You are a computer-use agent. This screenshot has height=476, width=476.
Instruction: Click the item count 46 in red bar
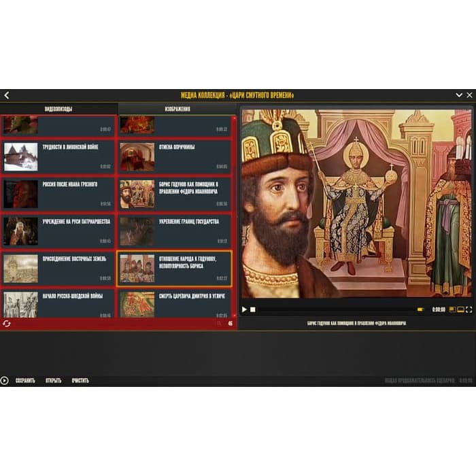click(x=230, y=324)
